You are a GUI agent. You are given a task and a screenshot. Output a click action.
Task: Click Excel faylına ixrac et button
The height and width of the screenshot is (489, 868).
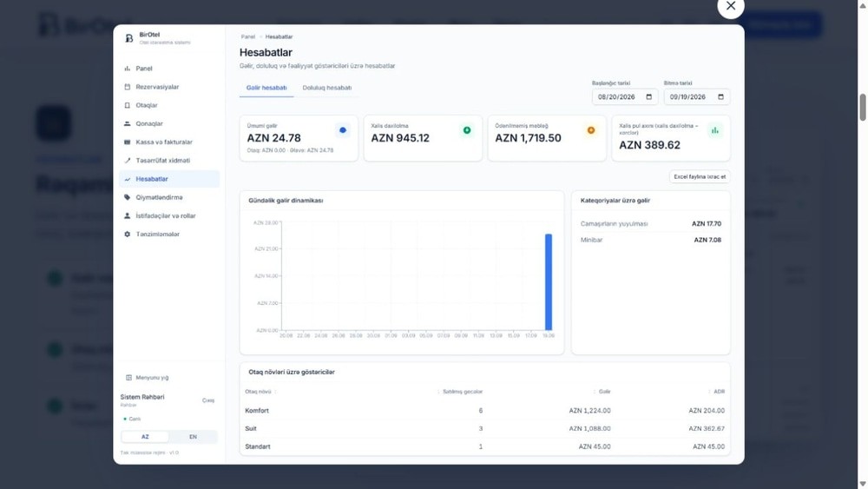pos(699,176)
